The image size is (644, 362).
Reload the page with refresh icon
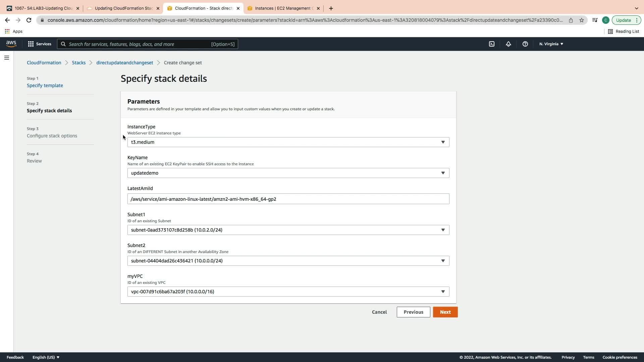[29, 20]
